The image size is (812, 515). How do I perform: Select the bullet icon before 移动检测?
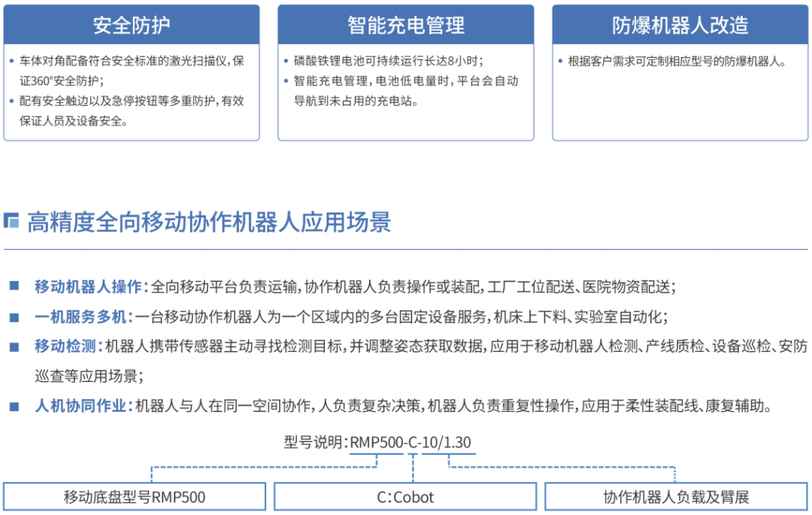(13, 347)
